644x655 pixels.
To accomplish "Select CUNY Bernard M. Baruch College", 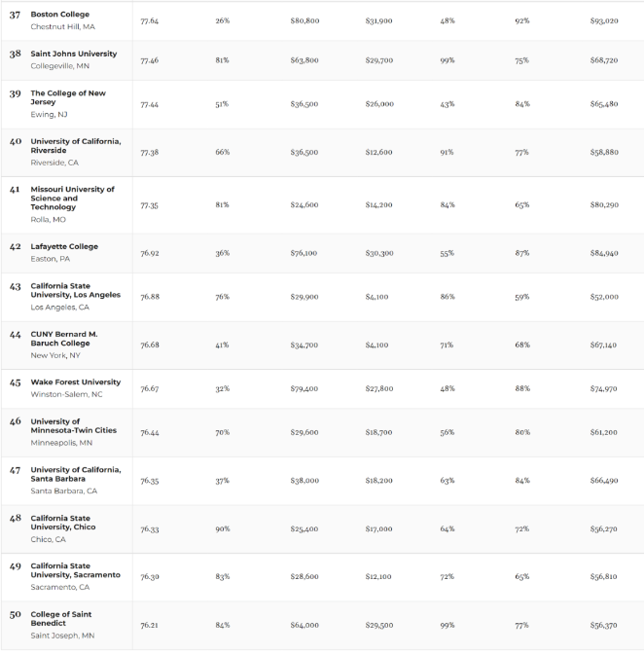I will pyautogui.click(x=64, y=338).
